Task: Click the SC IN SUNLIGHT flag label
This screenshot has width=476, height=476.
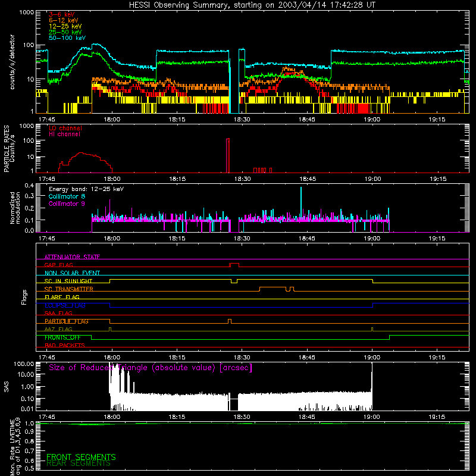Action: 68,281
